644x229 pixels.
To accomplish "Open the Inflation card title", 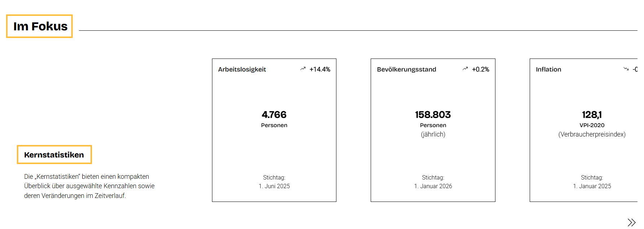I will [x=548, y=69].
